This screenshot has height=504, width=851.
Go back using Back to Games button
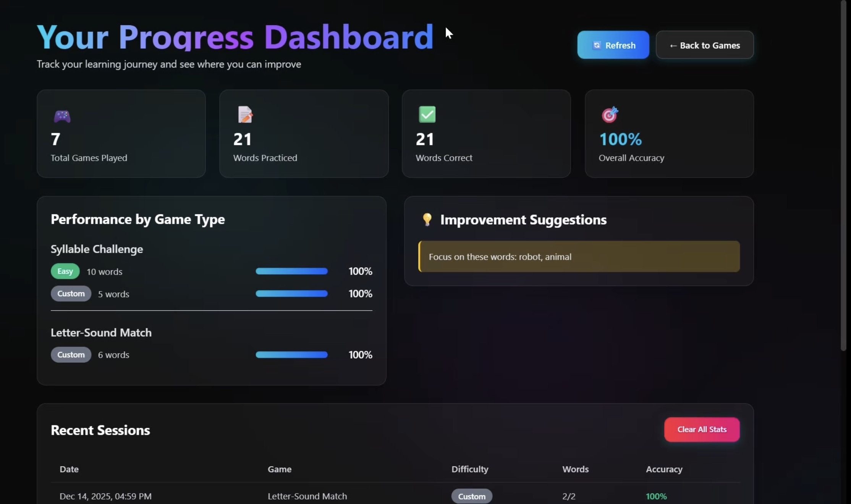pyautogui.click(x=704, y=45)
